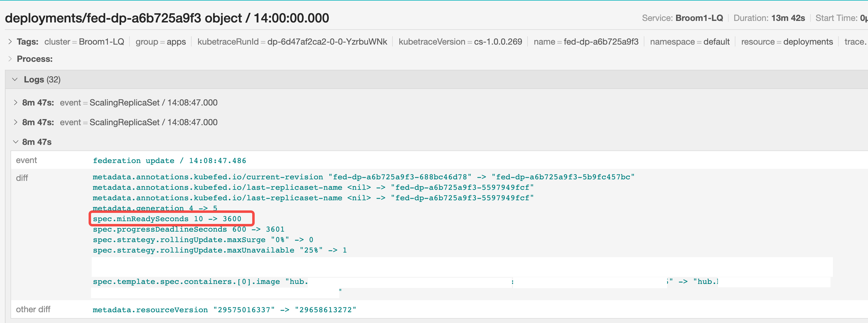The image size is (868, 323).
Task: Expand the second ScalingReplicaSet log entry chevron
Action: coord(15,122)
